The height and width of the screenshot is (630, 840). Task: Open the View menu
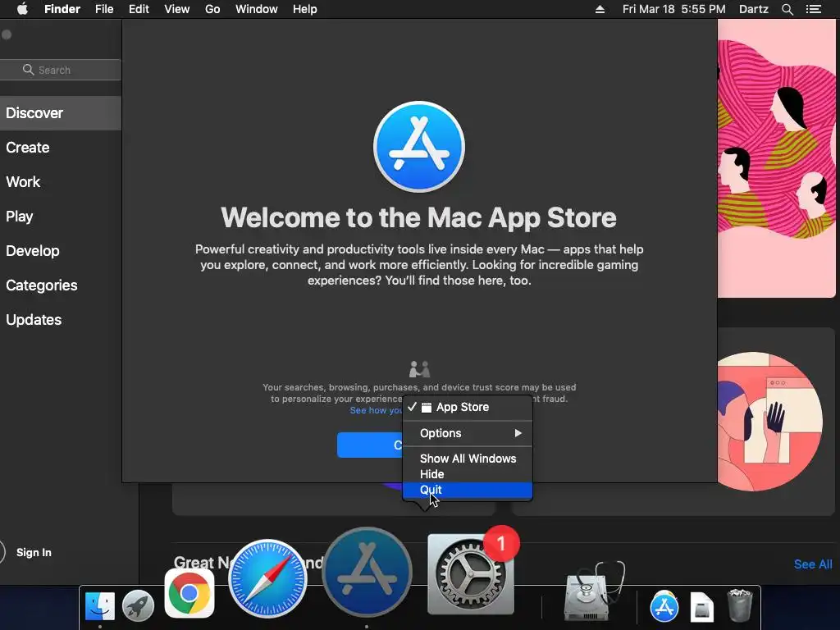coord(177,9)
